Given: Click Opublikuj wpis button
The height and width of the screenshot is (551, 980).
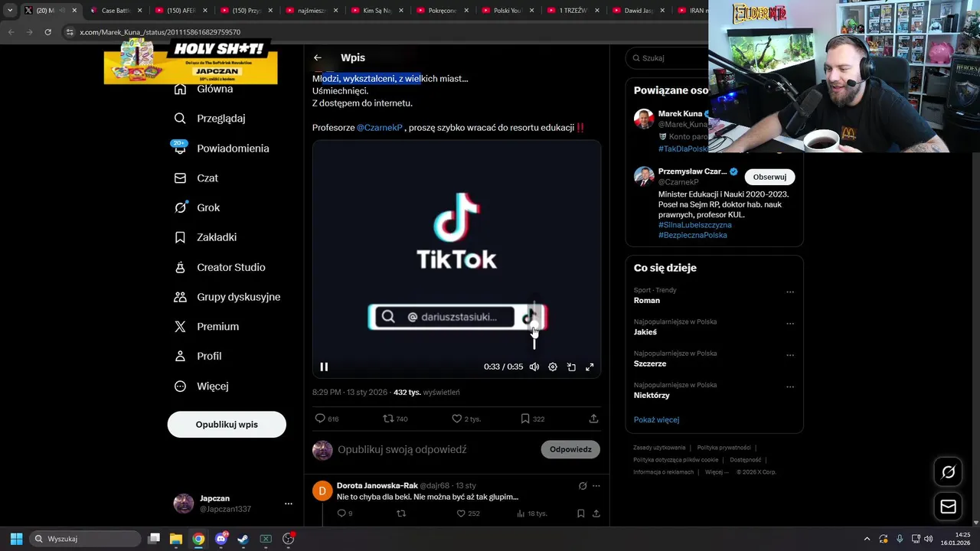Looking at the screenshot, I should pos(227,424).
